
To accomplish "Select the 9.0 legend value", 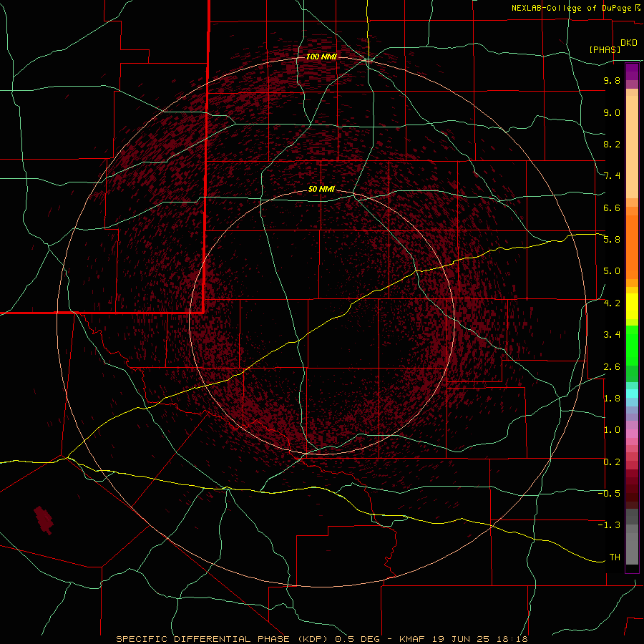I will pyautogui.click(x=612, y=112).
